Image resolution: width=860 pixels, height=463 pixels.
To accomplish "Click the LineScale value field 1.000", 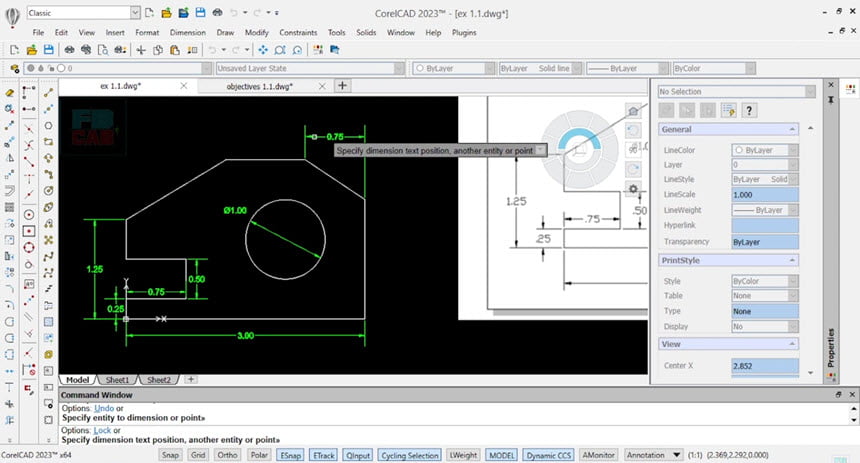I will pos(765,195).
